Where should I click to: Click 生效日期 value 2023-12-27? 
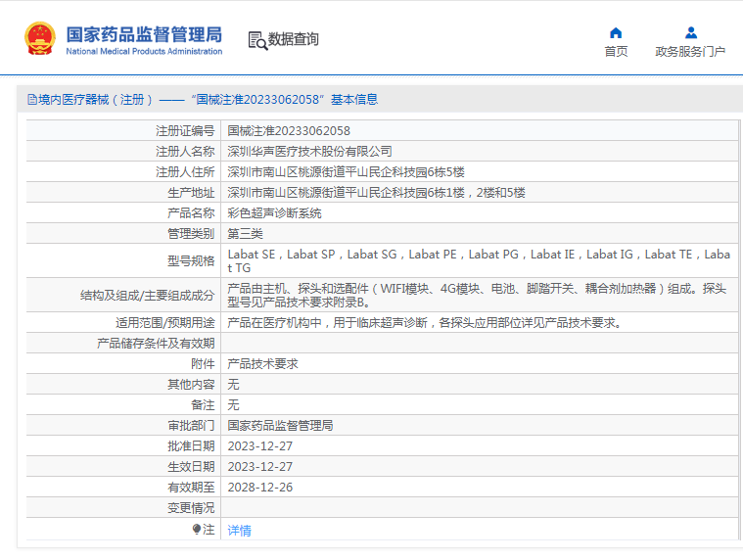pos(260,467)
